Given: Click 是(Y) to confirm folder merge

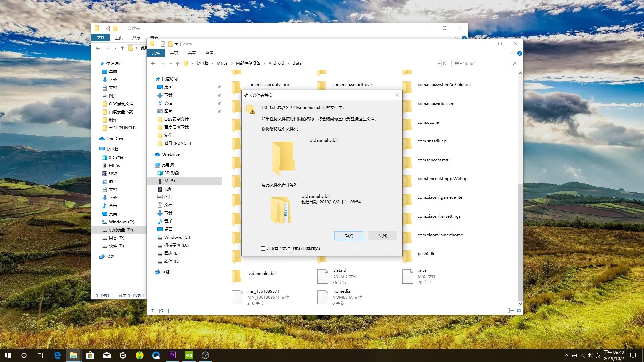Looking at the screenshot, I should coord(348,235).
